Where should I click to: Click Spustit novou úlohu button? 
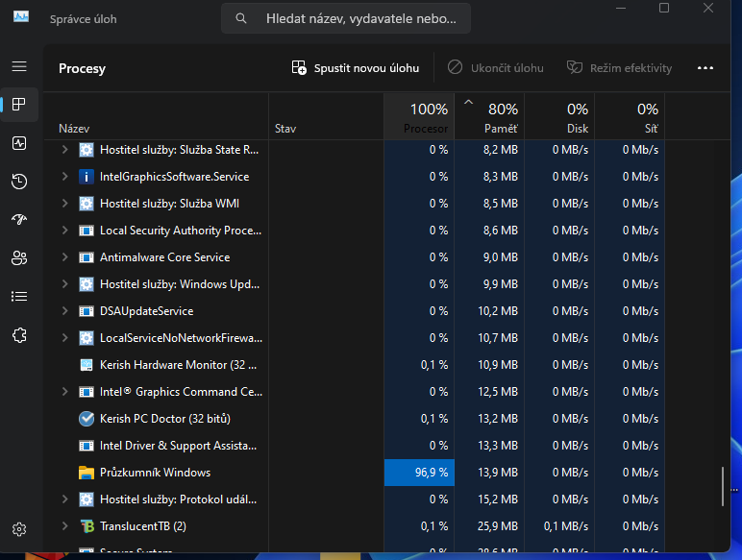[x=356, y=68]
